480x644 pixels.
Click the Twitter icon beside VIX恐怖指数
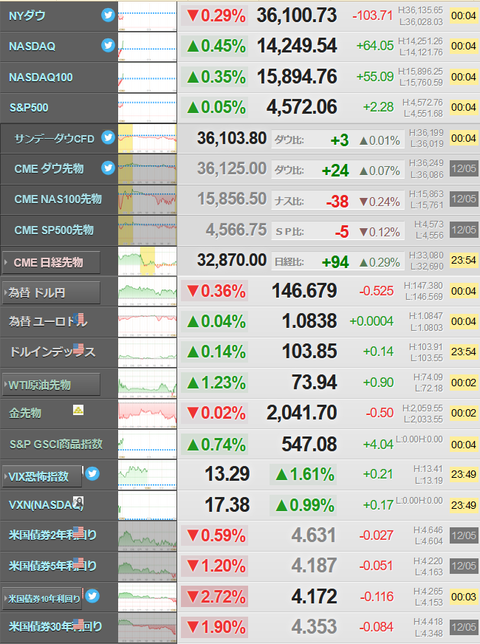tap(92, 474)
